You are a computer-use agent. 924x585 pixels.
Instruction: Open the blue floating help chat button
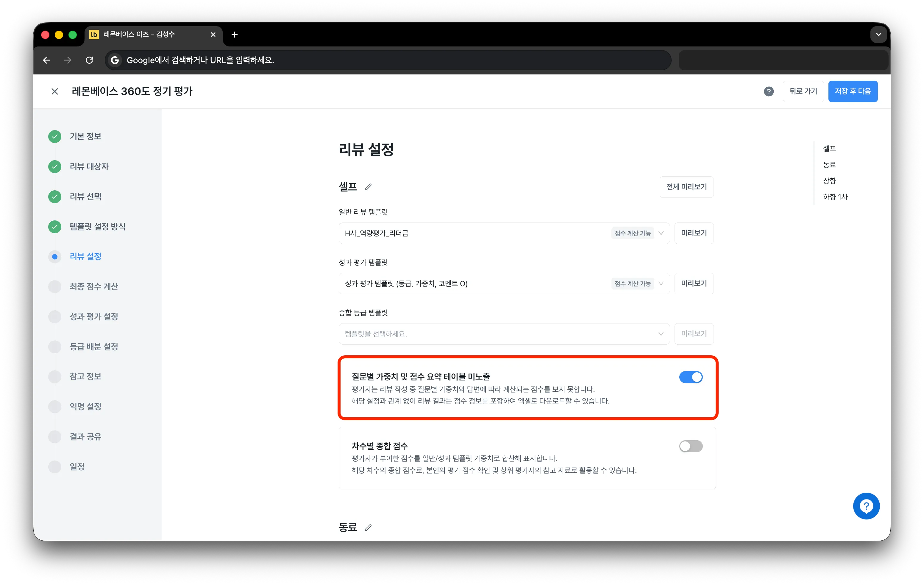866,506
